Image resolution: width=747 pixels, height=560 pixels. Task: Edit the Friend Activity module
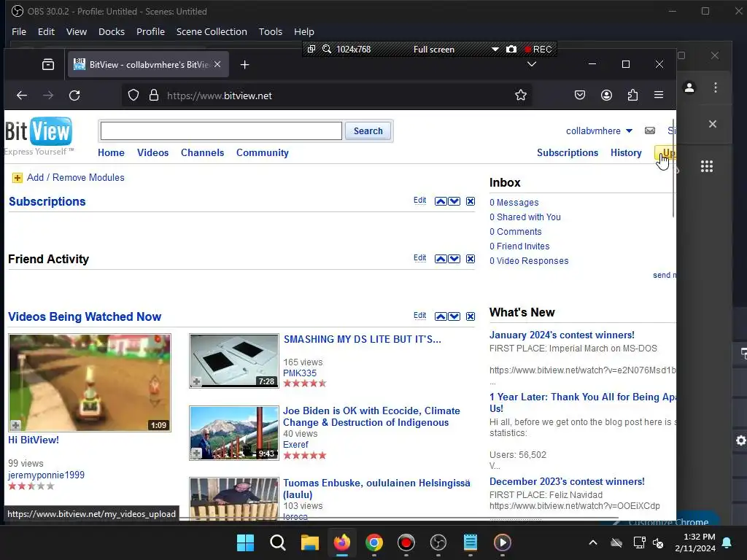[419, 257]
